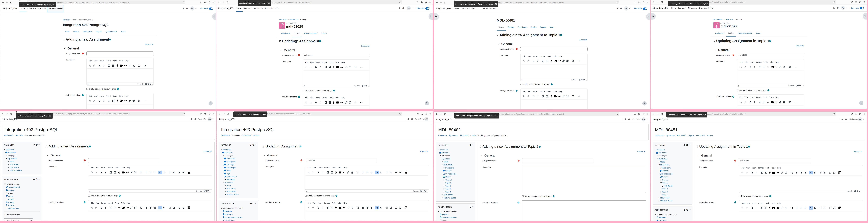This screenshot has height=223, width=868.
Task: Open Insert menu in Description editor, MDL-80481 Edit-mode window
Action: coord(535,56)
